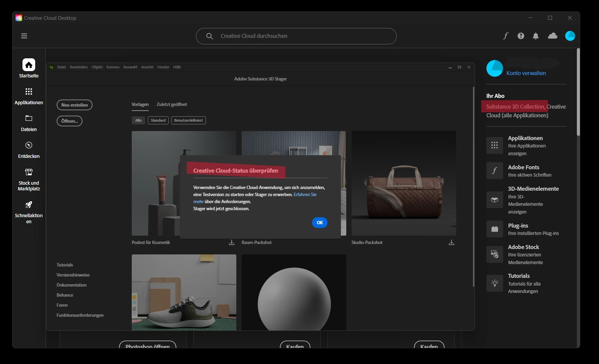Click Creative Cloud window vertical scrollbar

point(578,92)
